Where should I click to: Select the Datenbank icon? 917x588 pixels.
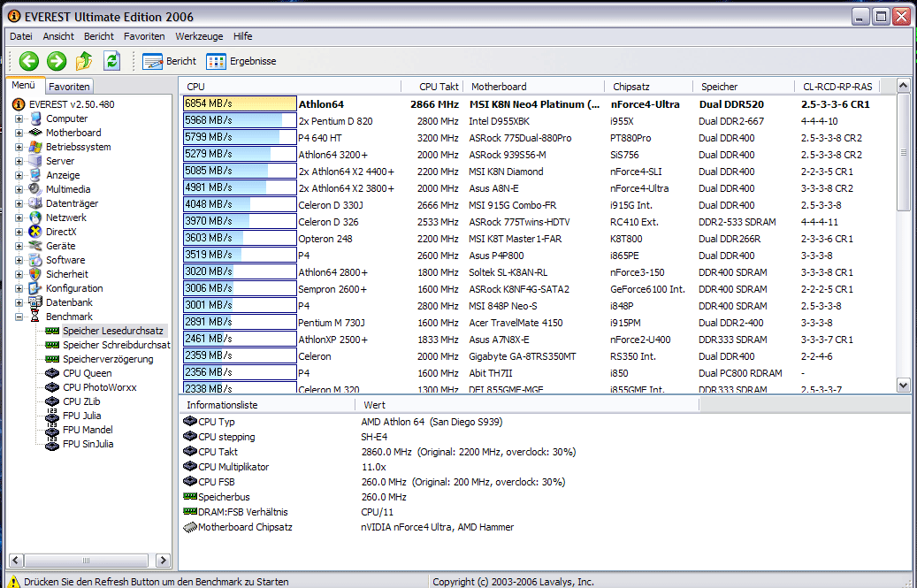[x=35, y=302]
